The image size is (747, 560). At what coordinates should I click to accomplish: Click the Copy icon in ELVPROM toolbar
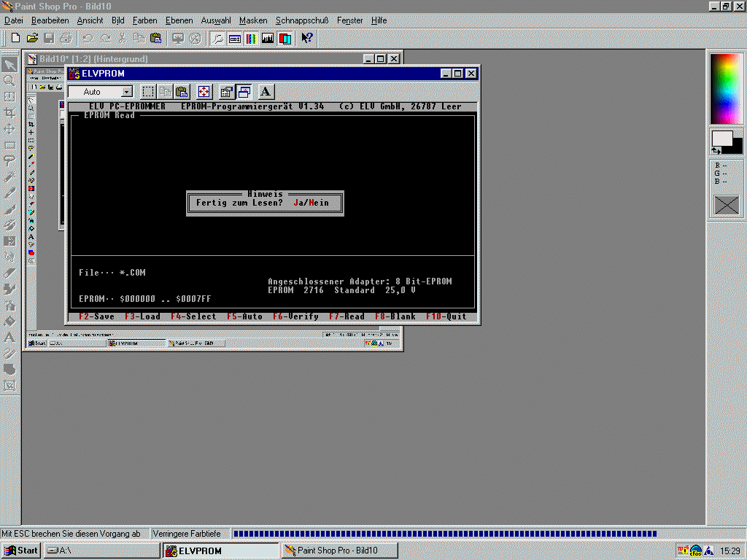tap(166, 91)
